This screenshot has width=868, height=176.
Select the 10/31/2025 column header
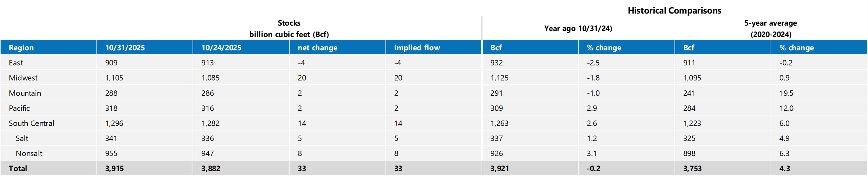coord(125,48)
